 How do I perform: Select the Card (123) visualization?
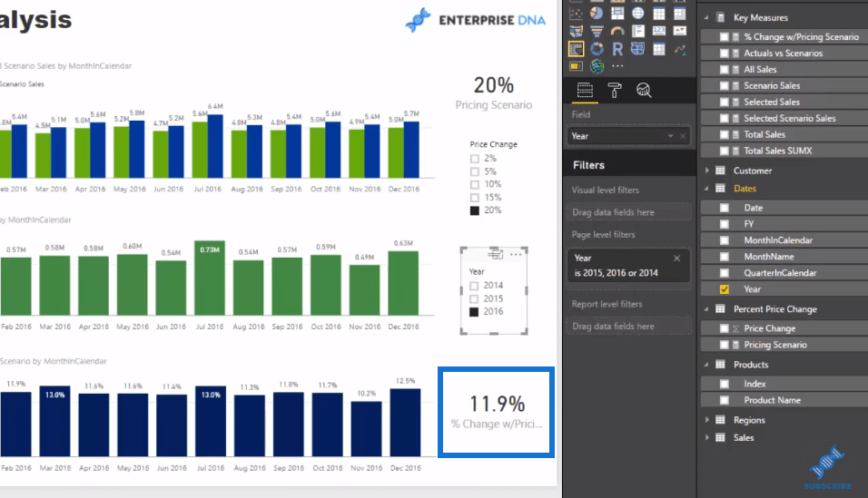pos(659,32)
